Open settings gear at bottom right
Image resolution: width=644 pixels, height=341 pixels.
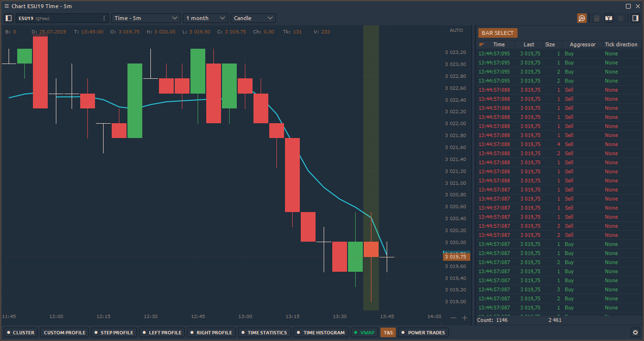635,332
